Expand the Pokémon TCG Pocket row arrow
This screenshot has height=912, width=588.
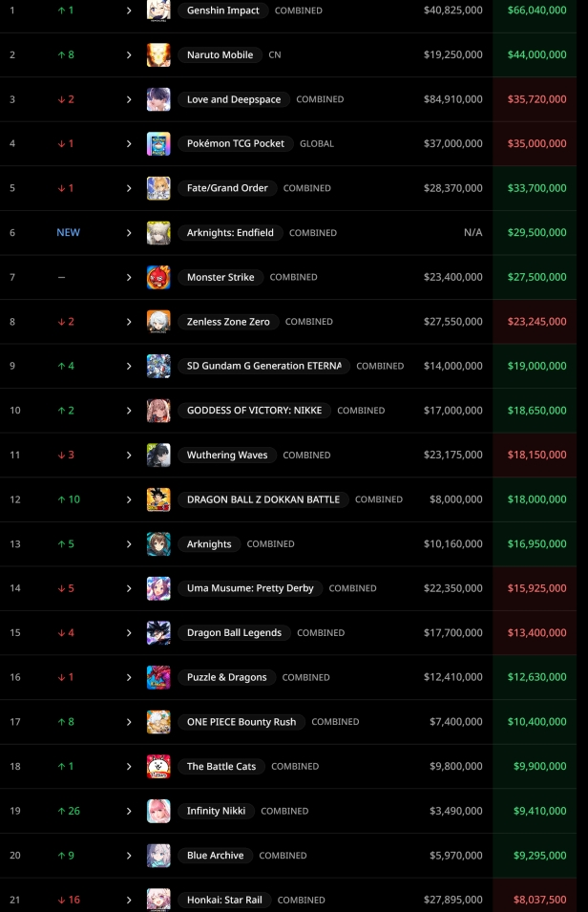(x=129, y=143)
